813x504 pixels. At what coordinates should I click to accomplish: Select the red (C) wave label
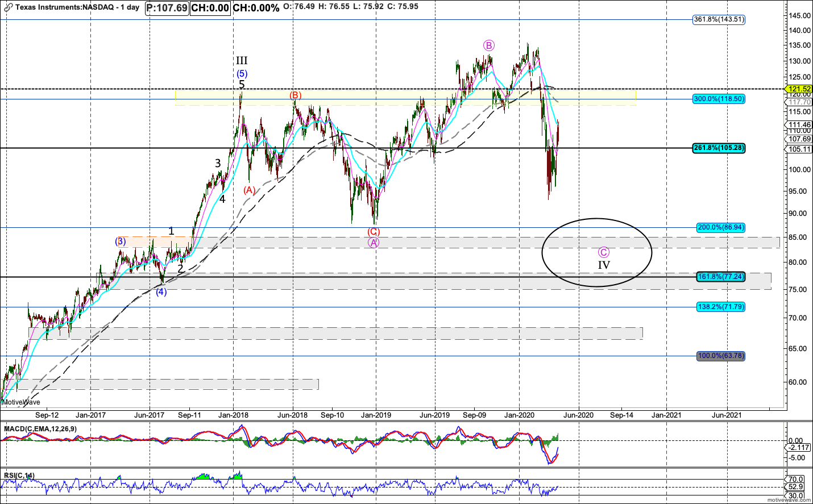coord(374,231)
